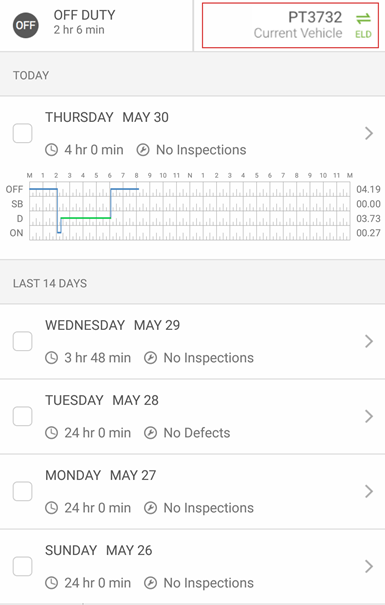Check the Thursday May 30 log checkbox

pyautogui.click(x=22, y=133)
